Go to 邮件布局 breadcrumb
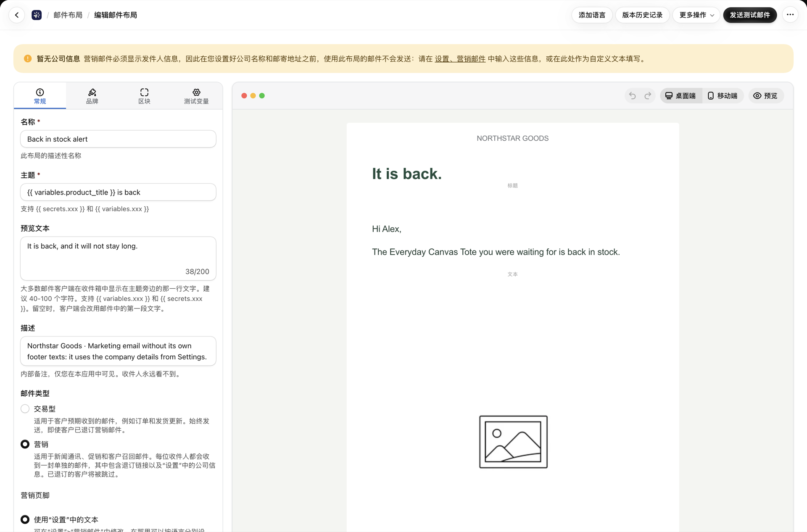This screenshot has width=807, height=532. pos(68,15)
